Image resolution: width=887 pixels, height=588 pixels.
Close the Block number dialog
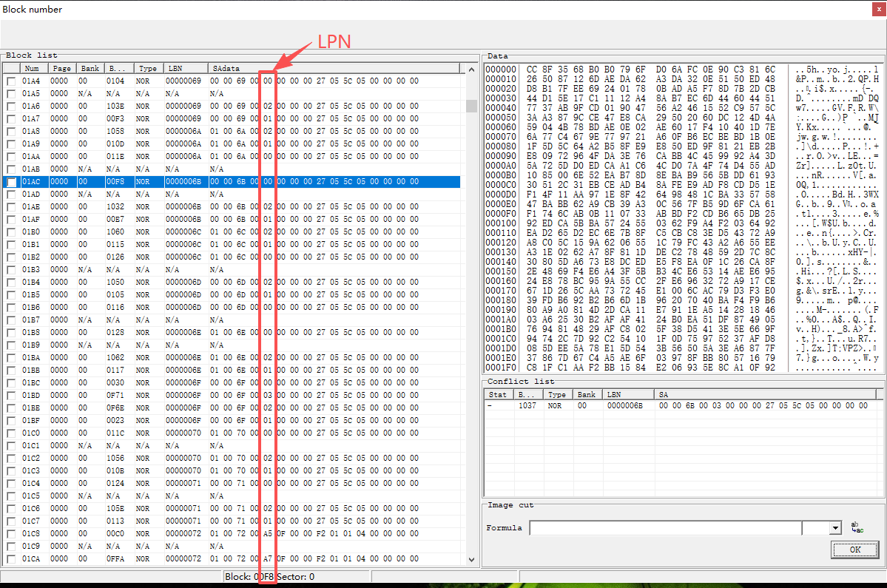click(x=879, y=10)
